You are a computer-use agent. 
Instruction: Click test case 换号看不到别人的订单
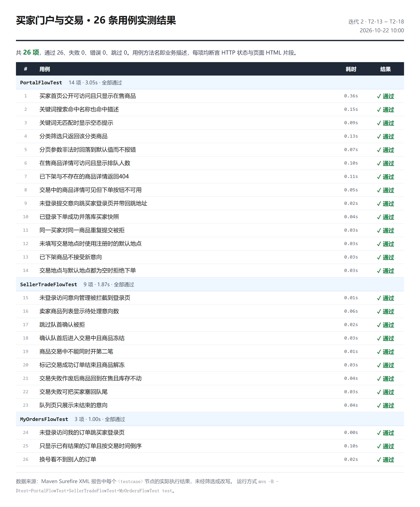pyautogui.click(x=68, y=459)
